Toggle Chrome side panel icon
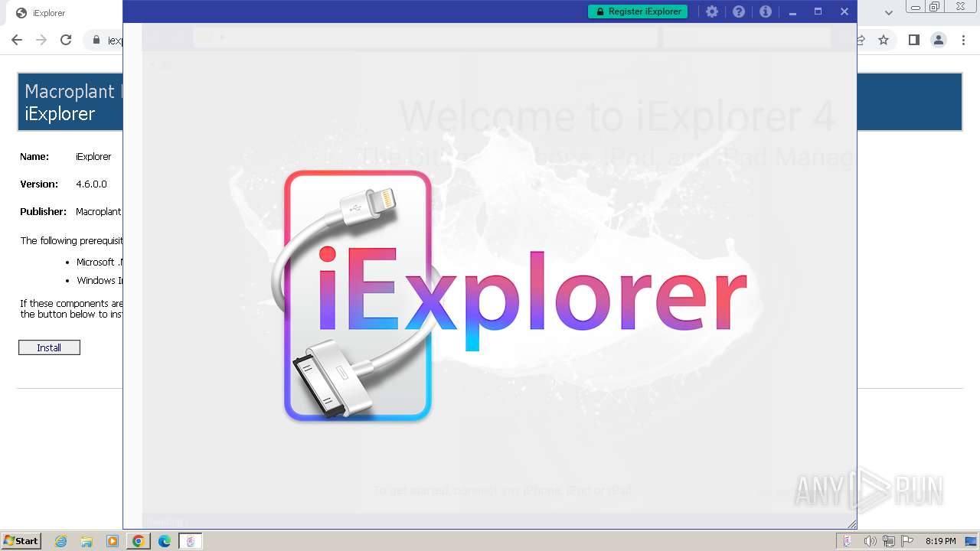The width and height of the screenshot is (980, 551). (x=913, y=40)
